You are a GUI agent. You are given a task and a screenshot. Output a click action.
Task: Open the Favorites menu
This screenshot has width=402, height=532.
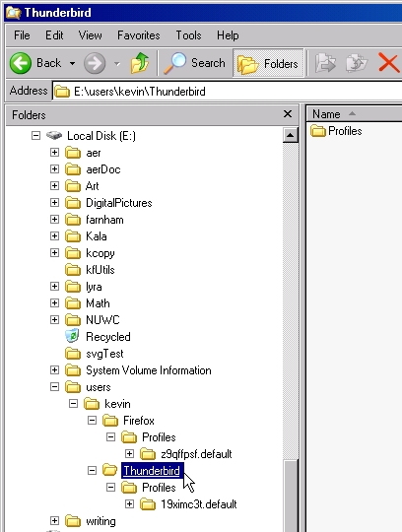[x=138, y=35]
